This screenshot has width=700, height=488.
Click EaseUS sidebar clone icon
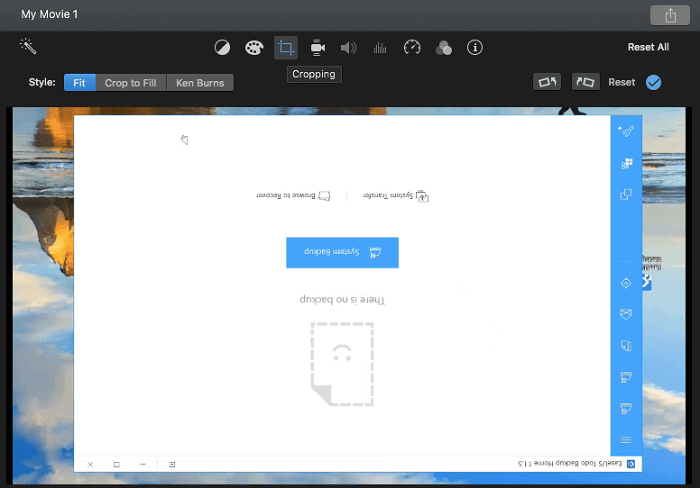[626, 194]
